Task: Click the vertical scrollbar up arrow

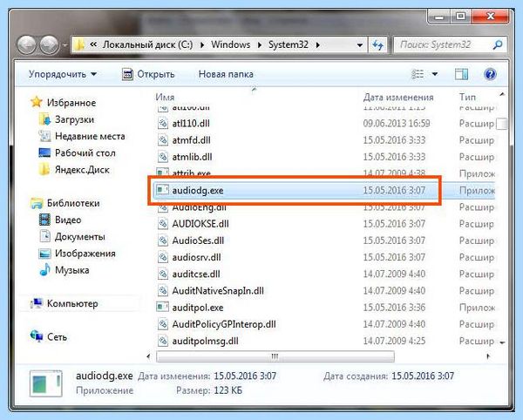Action: pyautogui.click(x=502, y=95)
